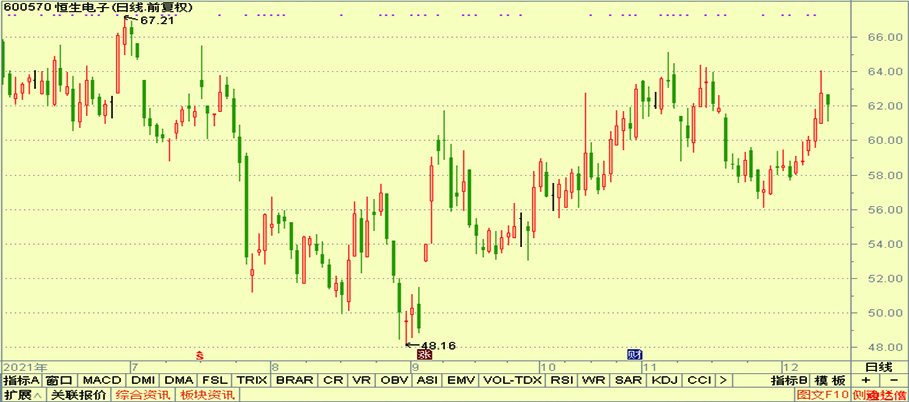
Task: Switch indicator to OBV
Action: point(394,381)
